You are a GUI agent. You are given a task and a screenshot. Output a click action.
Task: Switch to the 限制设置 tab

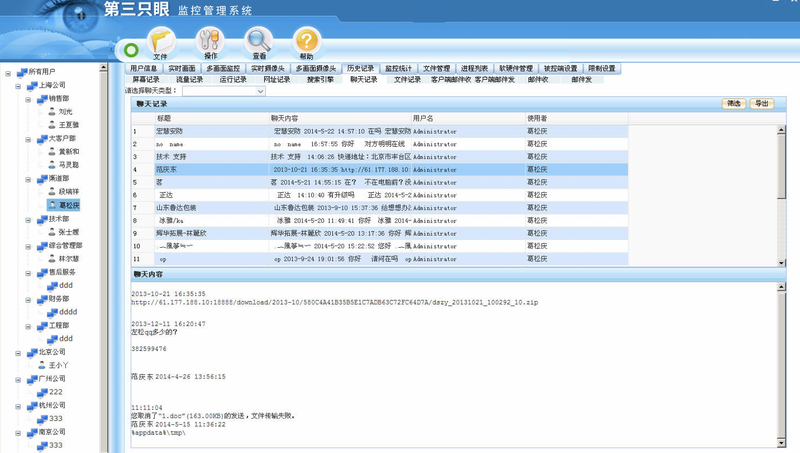point(602,68)
